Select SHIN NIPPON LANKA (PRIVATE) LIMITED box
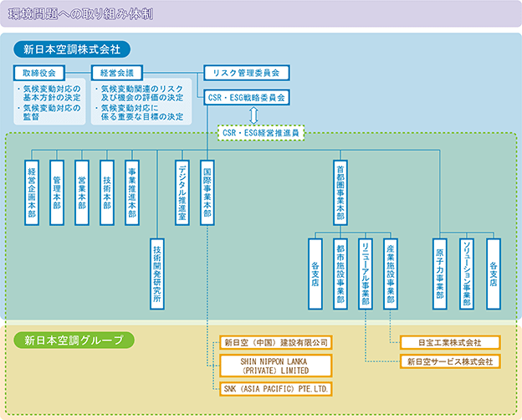 click(x=276, y=366)
